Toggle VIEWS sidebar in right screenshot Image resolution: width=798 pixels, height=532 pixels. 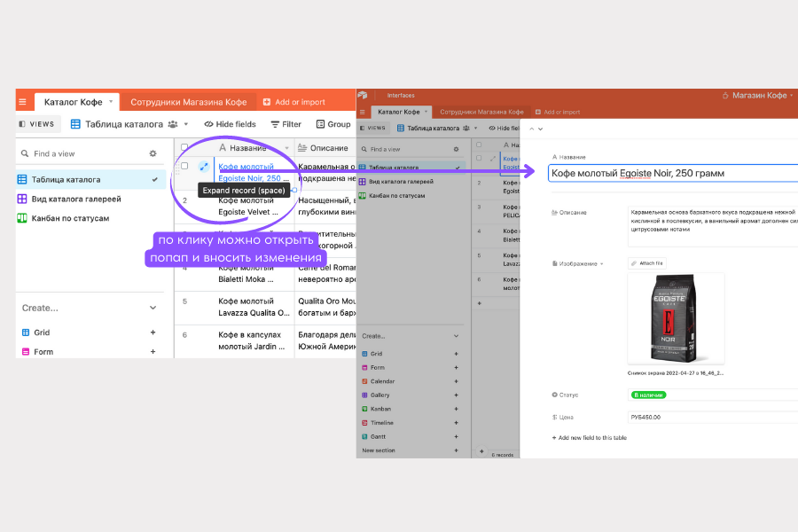372,129
